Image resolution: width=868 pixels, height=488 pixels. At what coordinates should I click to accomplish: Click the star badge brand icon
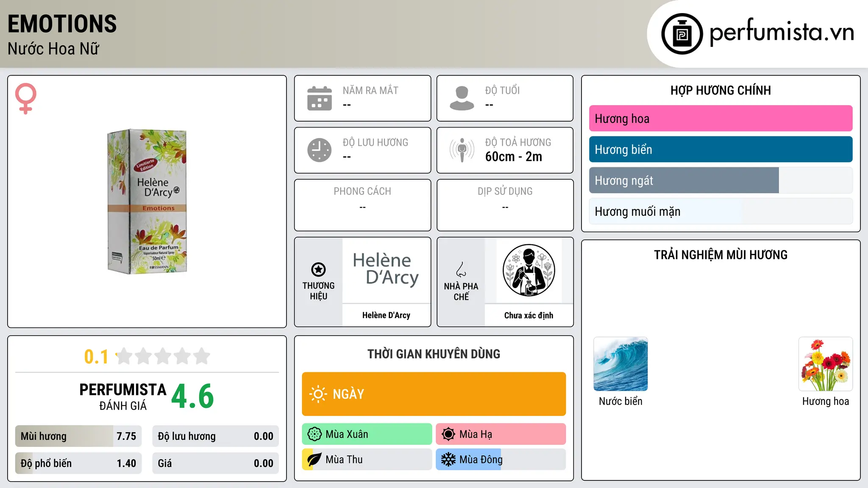[318, 269]
